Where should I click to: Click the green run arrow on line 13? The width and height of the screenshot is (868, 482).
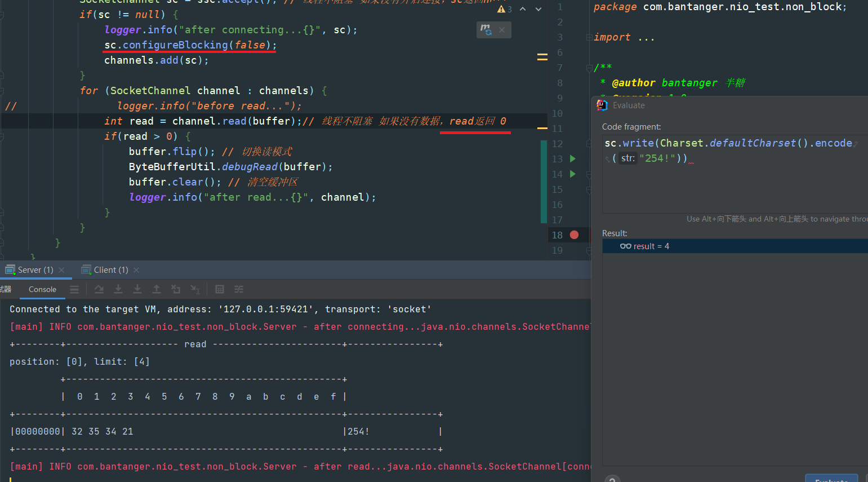(x=573, y=159)
